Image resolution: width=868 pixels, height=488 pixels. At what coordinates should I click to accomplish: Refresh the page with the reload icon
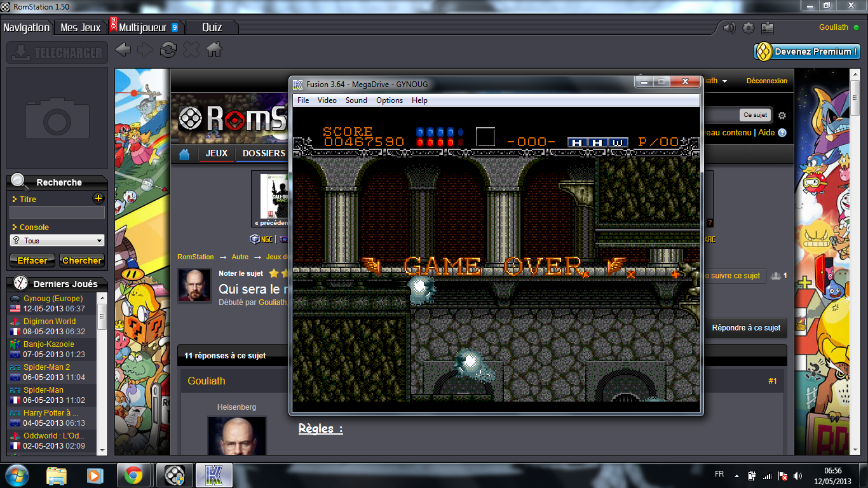click(168, 50)
